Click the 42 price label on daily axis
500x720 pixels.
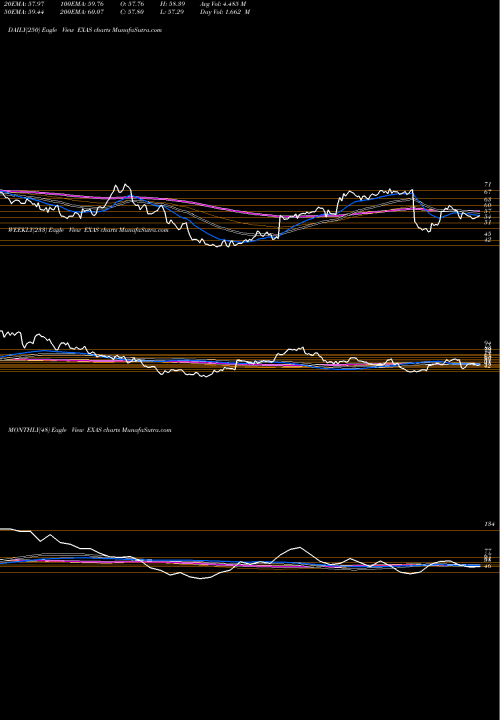click(488, 239)
